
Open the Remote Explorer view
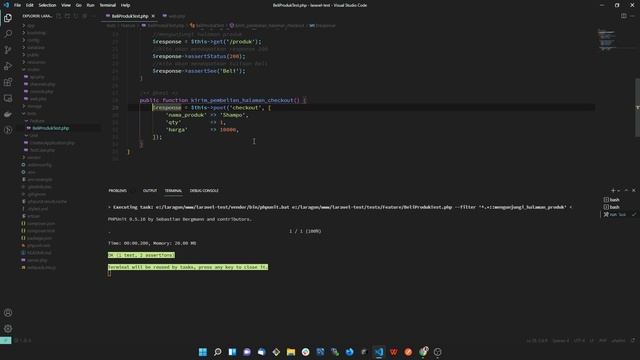[8, 98]
